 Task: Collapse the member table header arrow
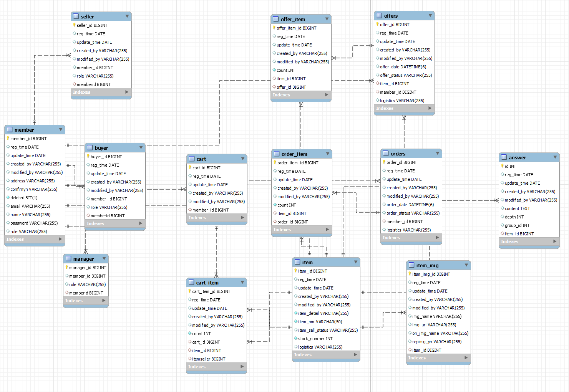[x=61, y=130]
